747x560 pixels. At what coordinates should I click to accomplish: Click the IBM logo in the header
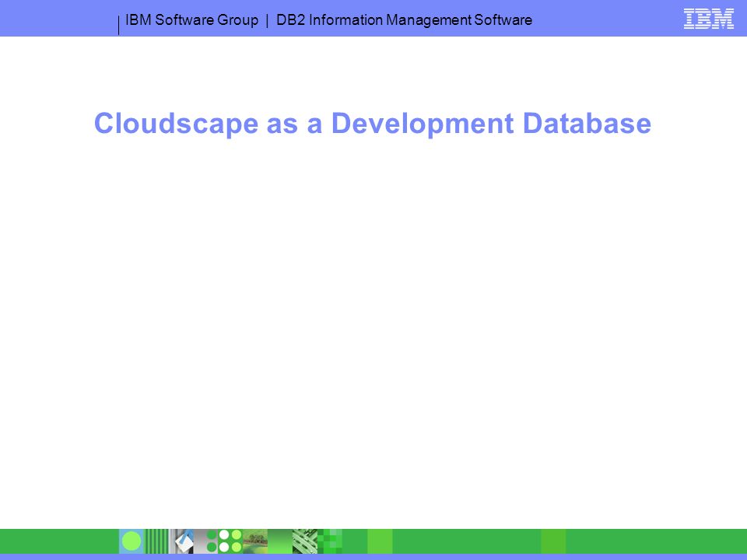pyautogui.click(x=708, y=19)
